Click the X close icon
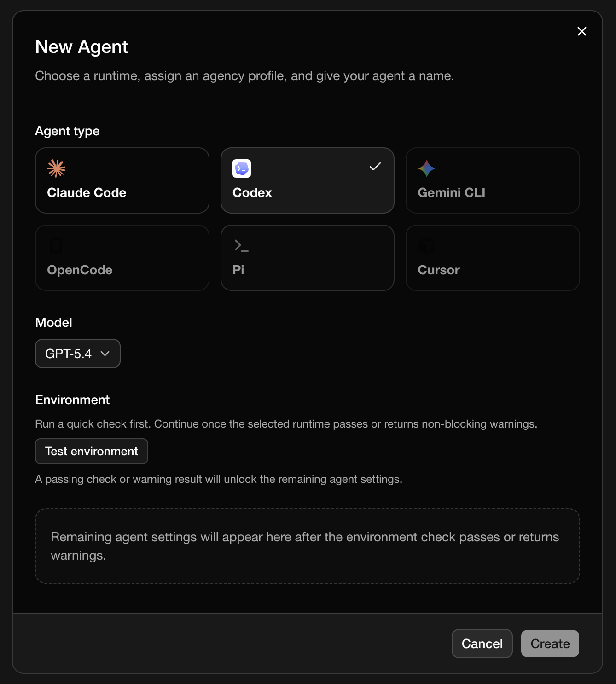Viewport: 616px width, 684px height. 581,31
